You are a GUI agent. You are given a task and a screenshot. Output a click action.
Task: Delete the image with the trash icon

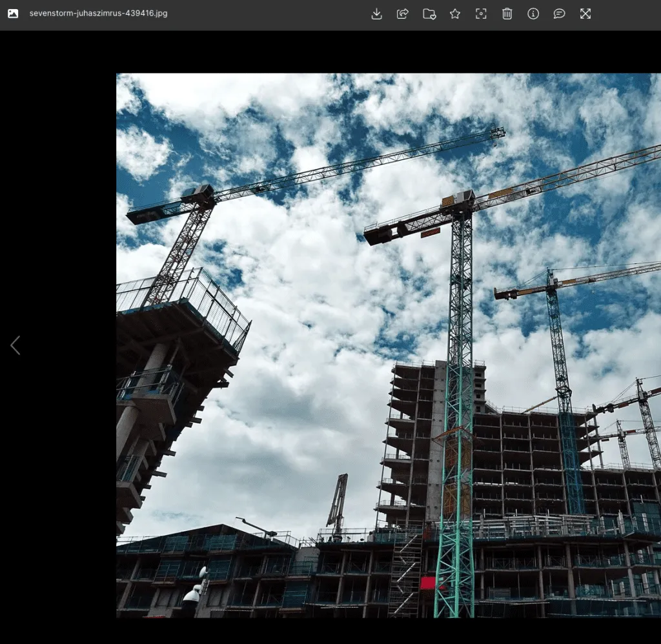(507, 14)
